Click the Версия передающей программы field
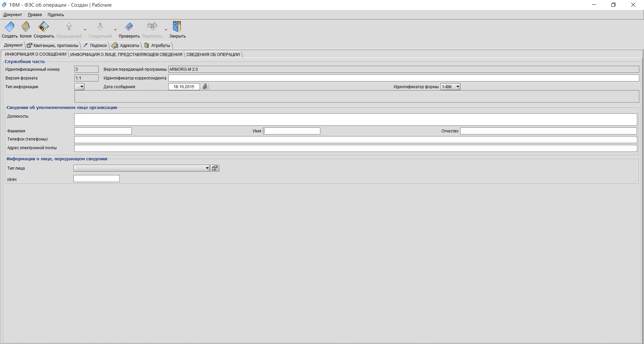This screenshot has width=644, height=344. coord(404,69)
